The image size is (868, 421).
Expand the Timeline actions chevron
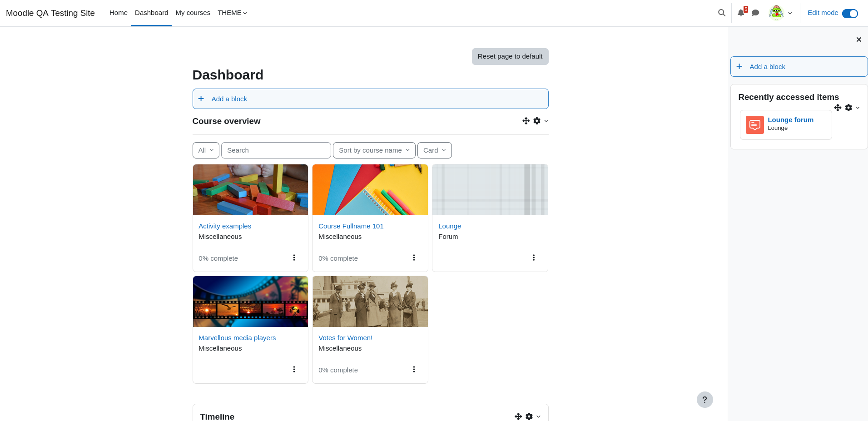coord(538,416)
